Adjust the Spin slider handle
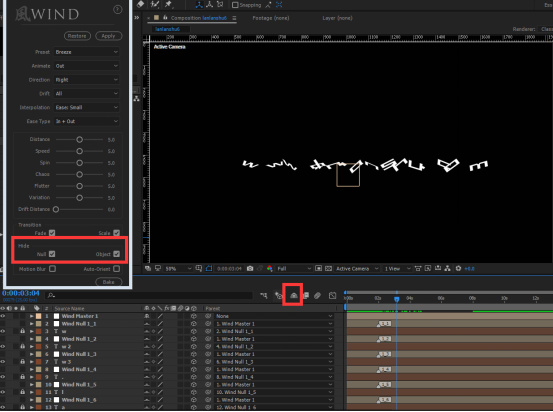553x412 pixels. click(80, 163)
